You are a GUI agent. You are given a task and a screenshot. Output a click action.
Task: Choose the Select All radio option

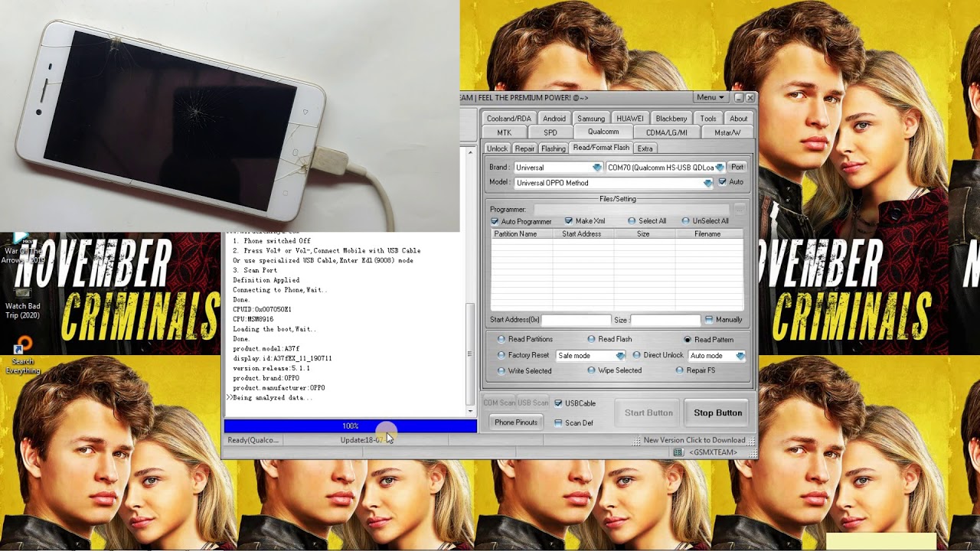pyautogui.click(x=632, y=221)
